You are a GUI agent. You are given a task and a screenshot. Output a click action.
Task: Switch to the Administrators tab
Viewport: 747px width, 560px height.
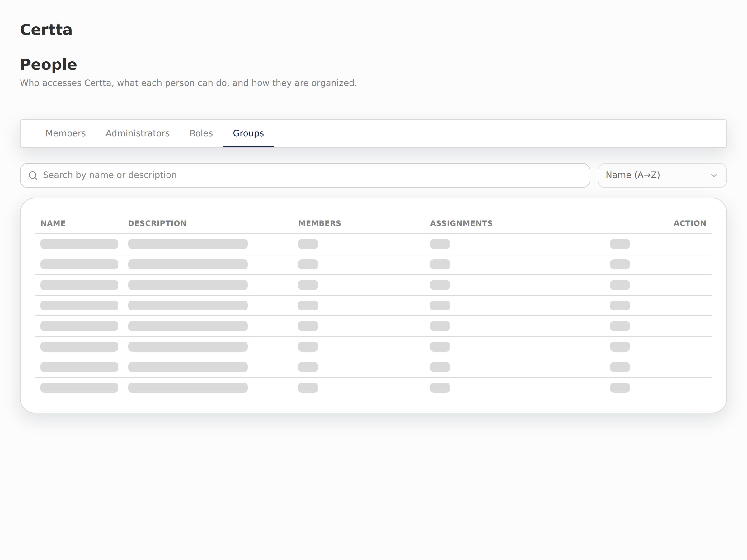coord(138,133)
